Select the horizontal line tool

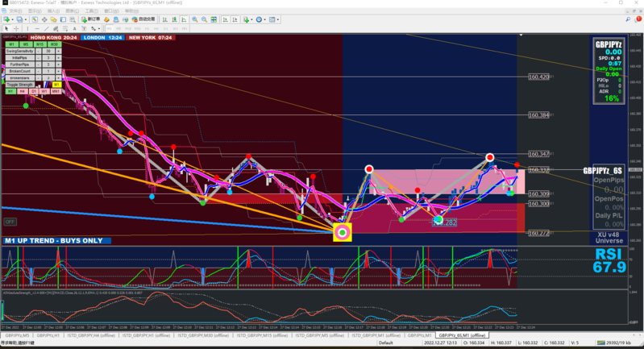(x=37, y=29)
